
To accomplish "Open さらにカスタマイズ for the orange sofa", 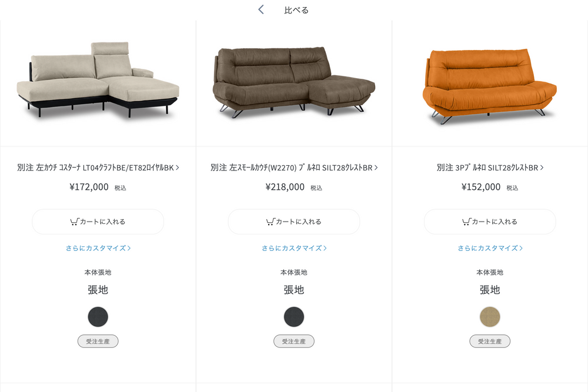I will point(490,248).
